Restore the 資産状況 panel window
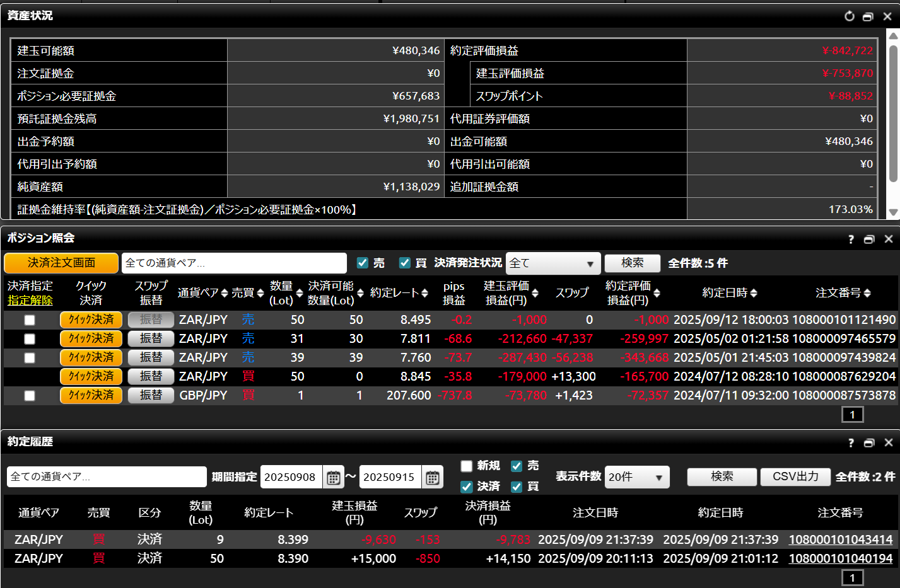 [868, 16]
